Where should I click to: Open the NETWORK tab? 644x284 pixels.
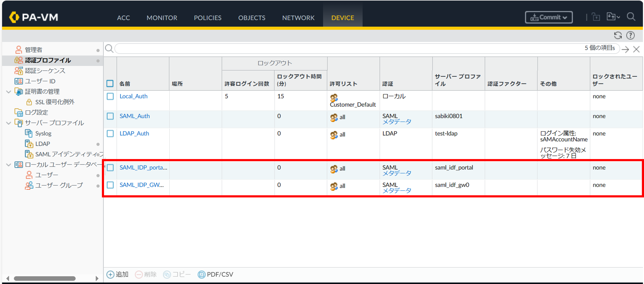tap(298, 18)
